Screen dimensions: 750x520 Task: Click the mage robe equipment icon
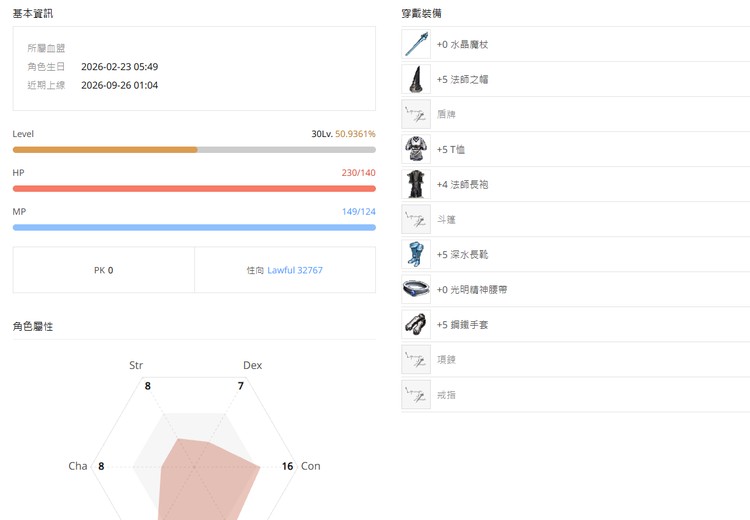[x=416, y=184]
